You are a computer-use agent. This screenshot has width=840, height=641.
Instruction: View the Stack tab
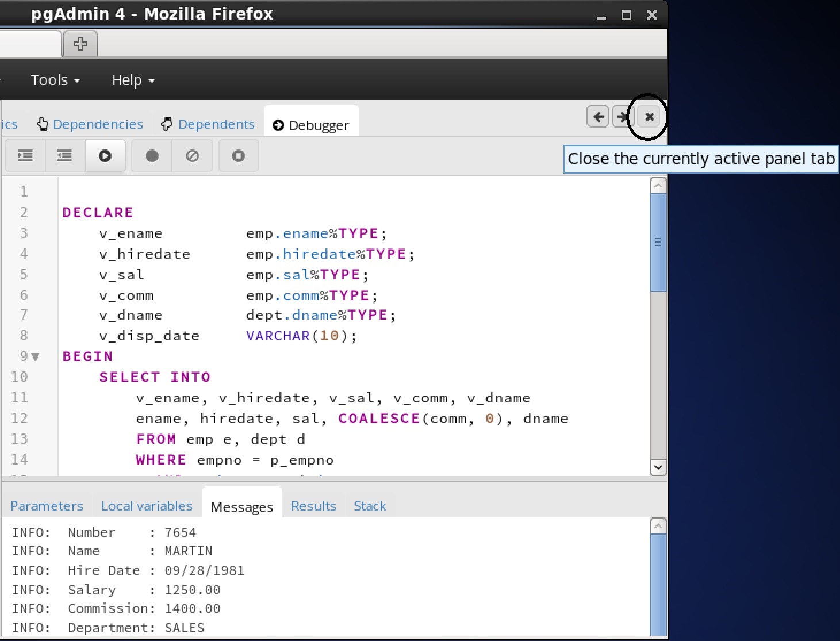(x=370, y=506)
